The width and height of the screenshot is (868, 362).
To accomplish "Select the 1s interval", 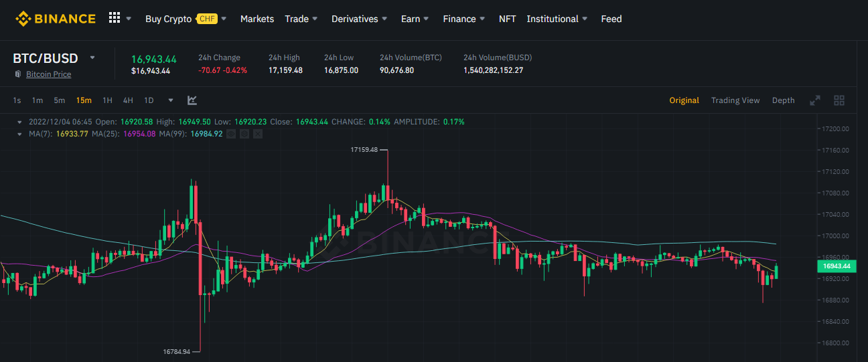I will 17,100.
